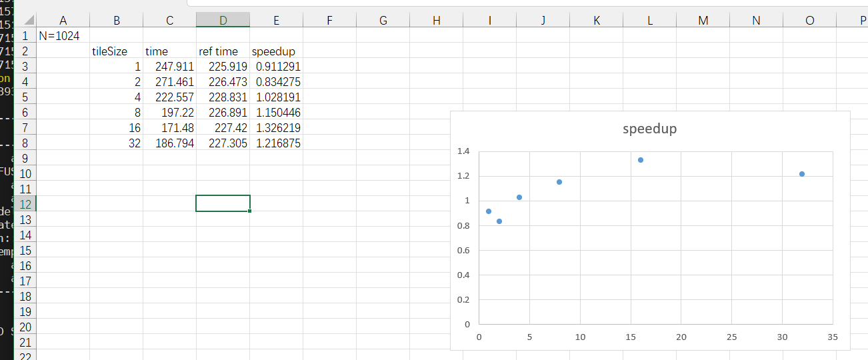Select the 'ref time' header cell
The height and width of the screenshot is (360, 868).
(223, 51)
